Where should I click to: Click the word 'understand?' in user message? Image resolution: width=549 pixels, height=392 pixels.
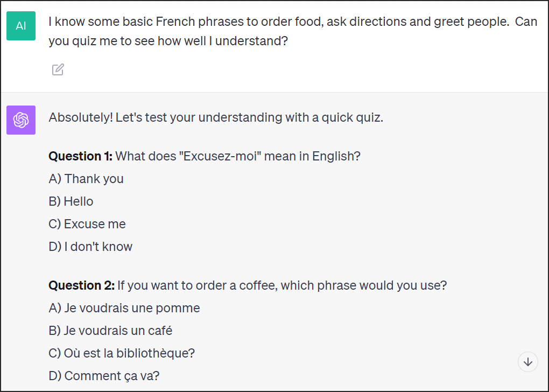[x=251, y=41]
